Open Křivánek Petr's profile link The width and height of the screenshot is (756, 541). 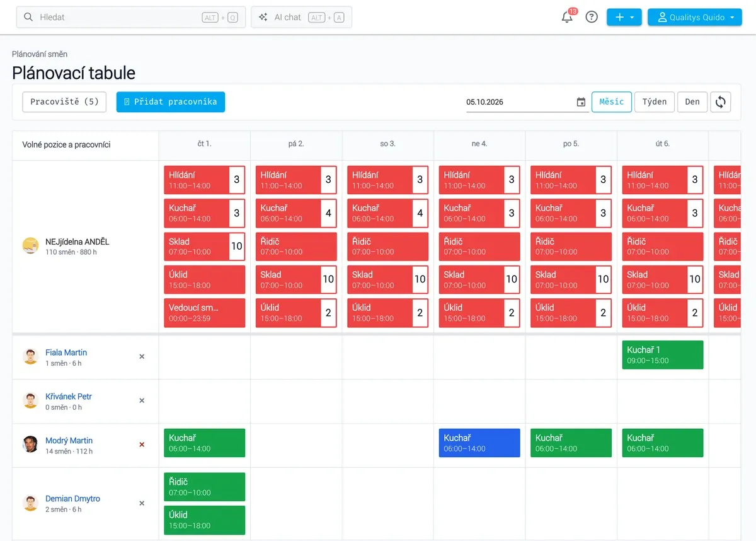tap(69, 397)
